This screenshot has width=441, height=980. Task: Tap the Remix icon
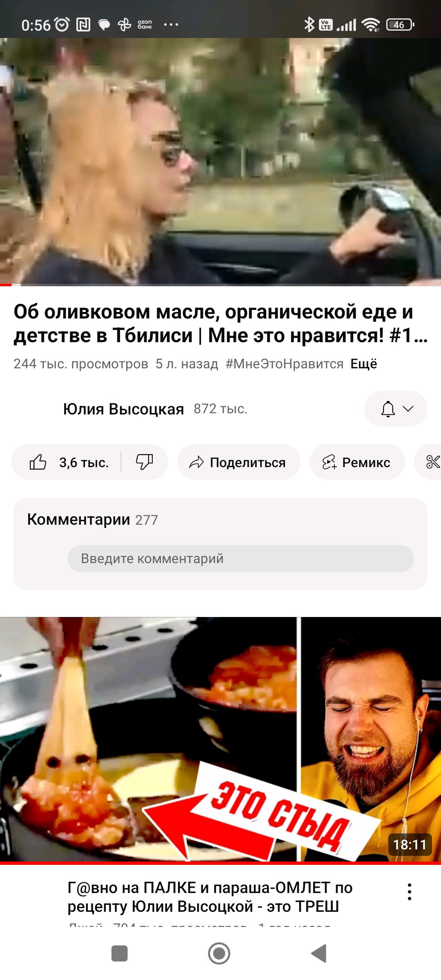tap(329, 462)
